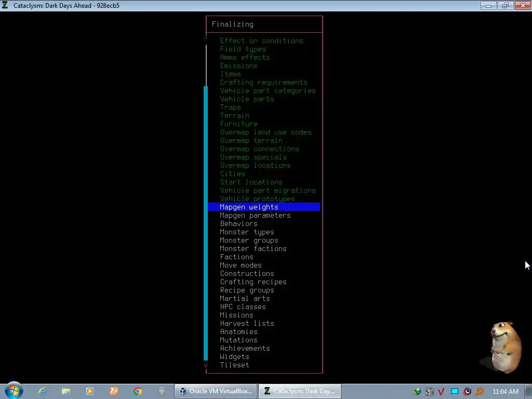Click the orange magnifier tray icon
This screenshot has width=532, height=399.
480,392
